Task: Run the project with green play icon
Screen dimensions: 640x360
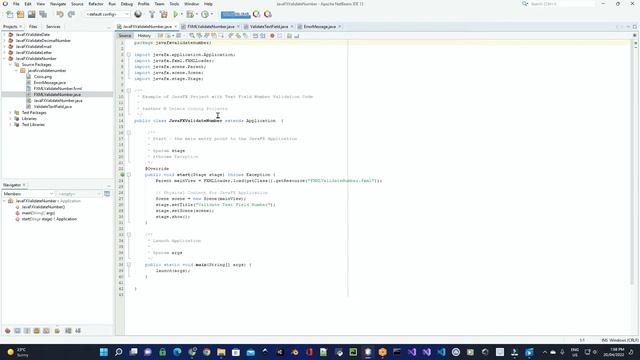Action: [176, 14]
